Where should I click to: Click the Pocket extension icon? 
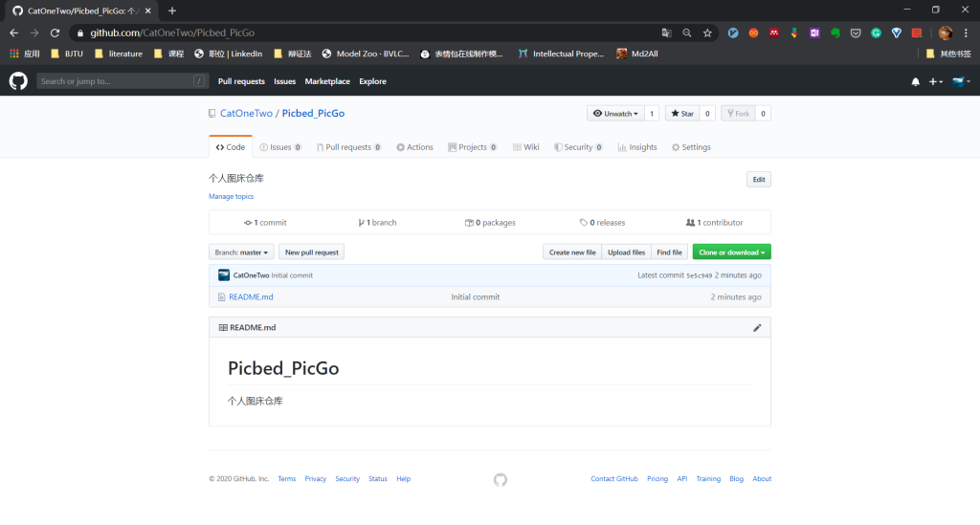[856, 33]
